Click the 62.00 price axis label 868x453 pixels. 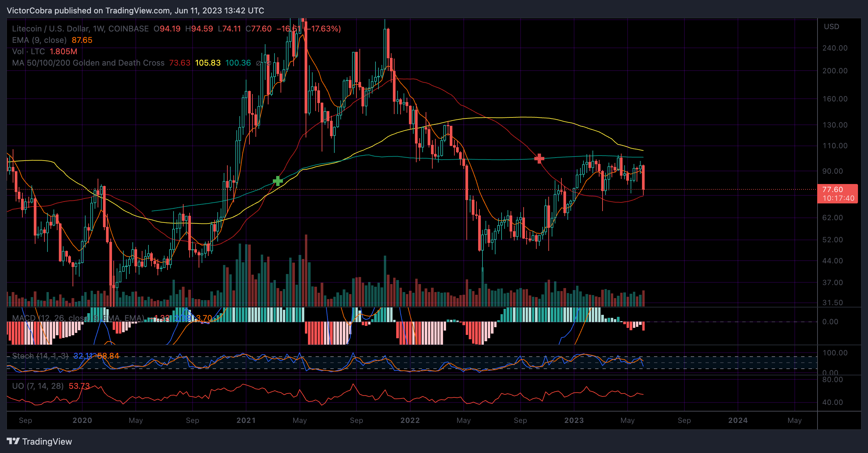[x=832, y=218]
